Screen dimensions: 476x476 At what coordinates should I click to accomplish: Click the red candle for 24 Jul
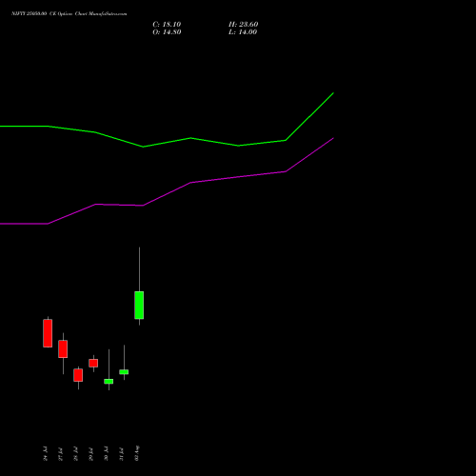coord(48,333)
